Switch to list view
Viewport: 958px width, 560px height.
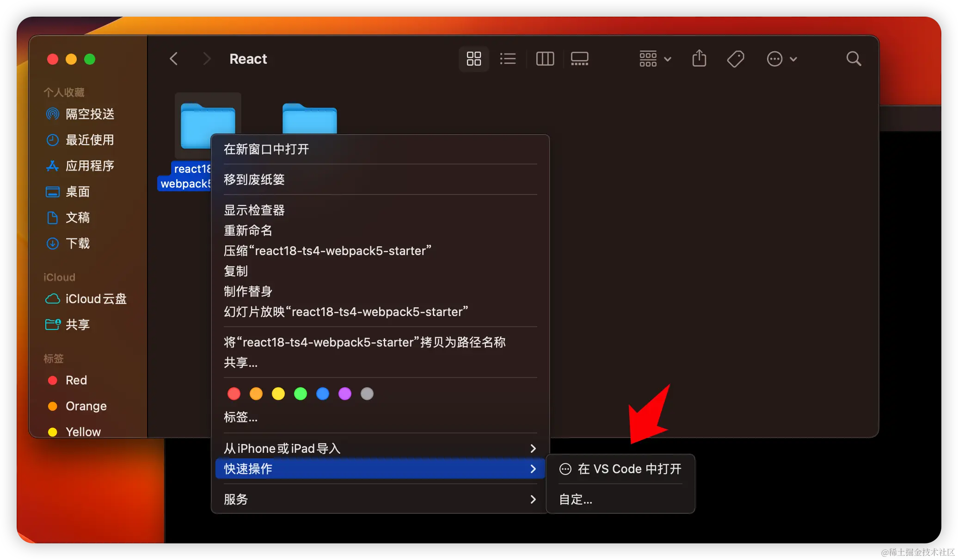tap(508, 59)
